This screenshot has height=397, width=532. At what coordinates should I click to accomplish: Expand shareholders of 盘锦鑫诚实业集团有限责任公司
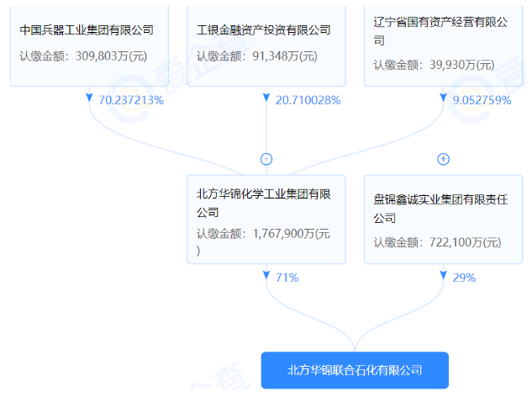(x=443, y=159)
